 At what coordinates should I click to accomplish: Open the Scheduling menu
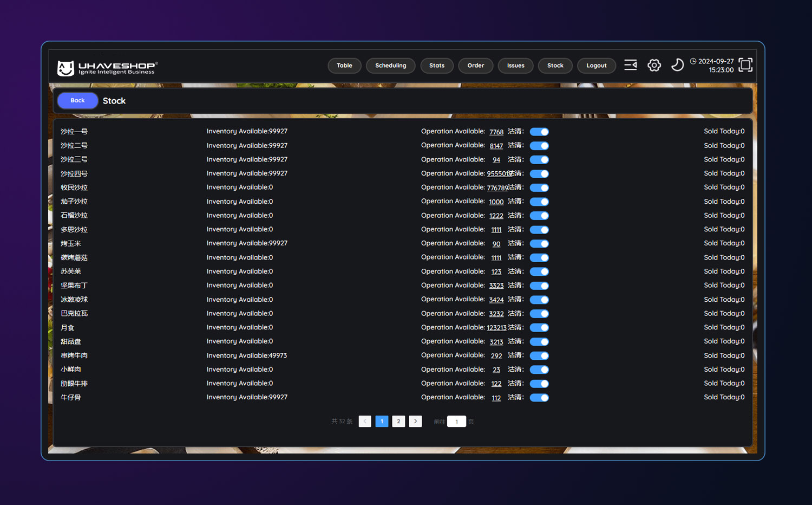[390, 66]
